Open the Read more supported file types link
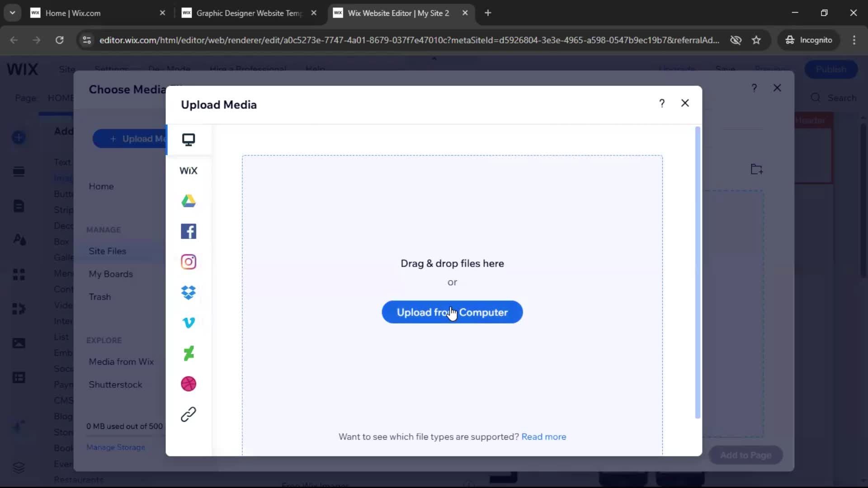The width and height of the screenshot is (868, 488). pyautogui.click(x=543, y=437)
